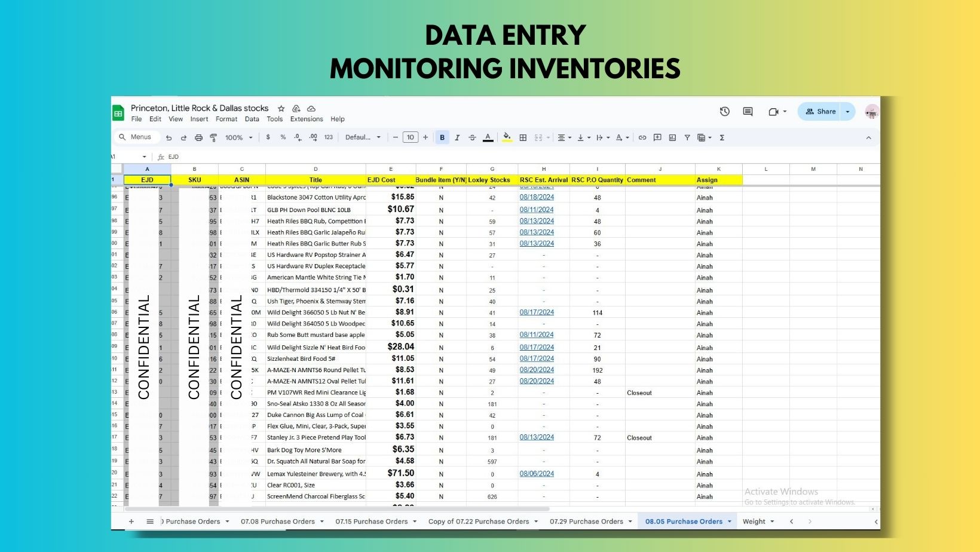
Task: Open the account profile avatar
Action: tap(872, 112)
